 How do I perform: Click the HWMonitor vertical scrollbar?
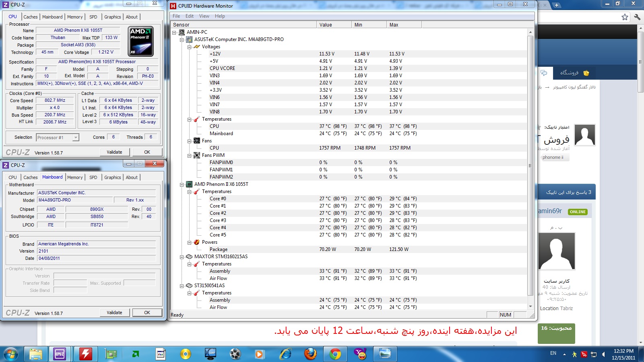530,165
